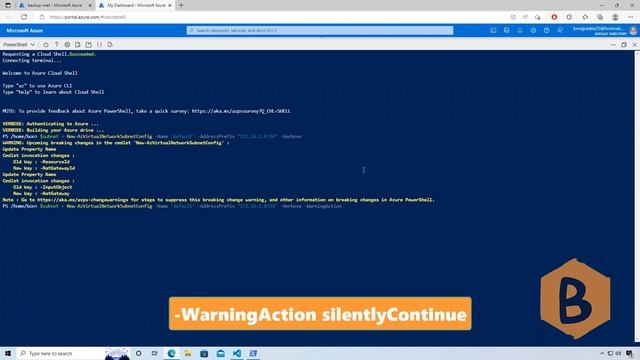Open the Windows Start menu

[x=8, y=353]
